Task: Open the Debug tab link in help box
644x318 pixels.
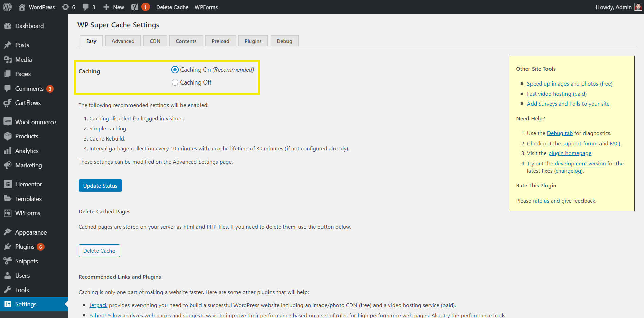Action: (x=559, y=133)
